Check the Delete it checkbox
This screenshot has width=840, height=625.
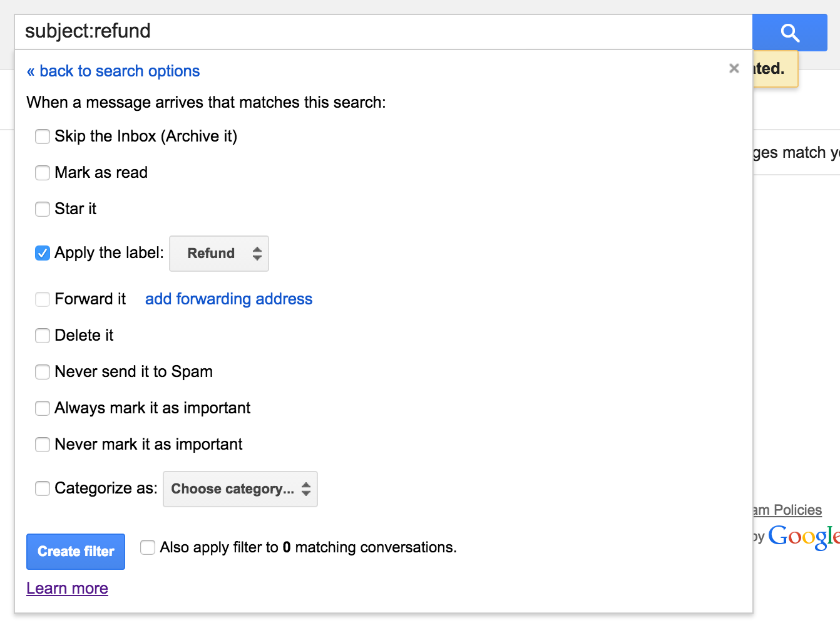(43, 336)
